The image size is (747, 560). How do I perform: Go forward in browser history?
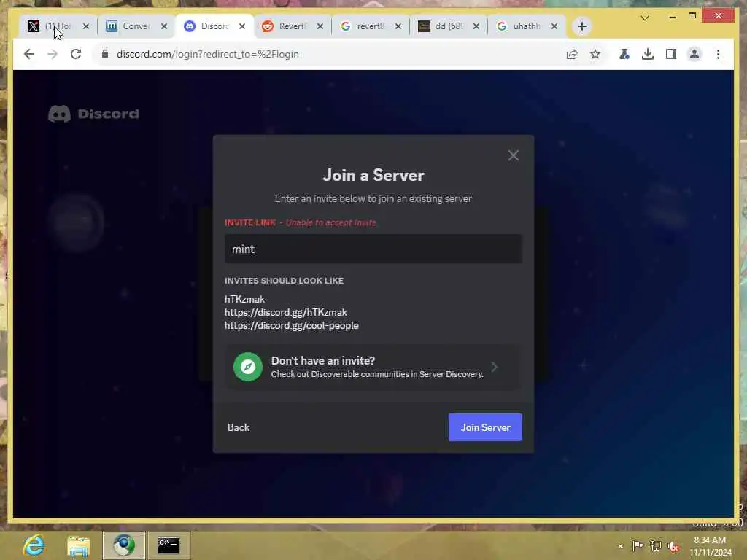53,54
